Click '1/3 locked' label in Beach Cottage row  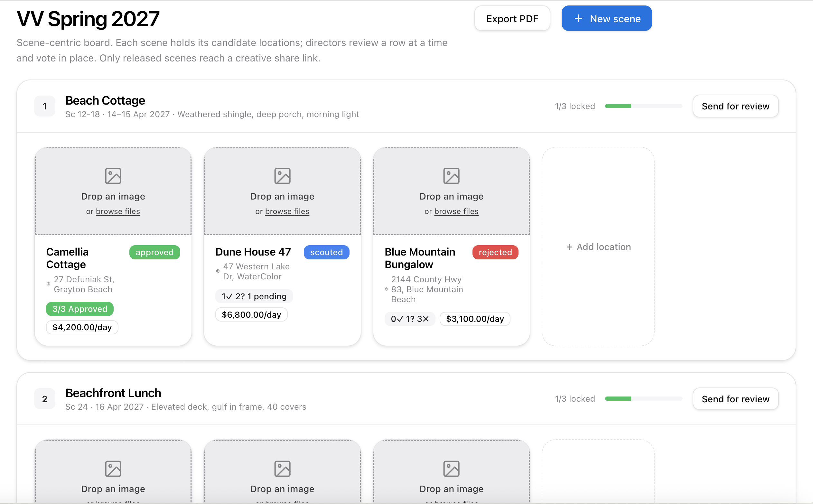pyautogui.click(x=575, y=106)
